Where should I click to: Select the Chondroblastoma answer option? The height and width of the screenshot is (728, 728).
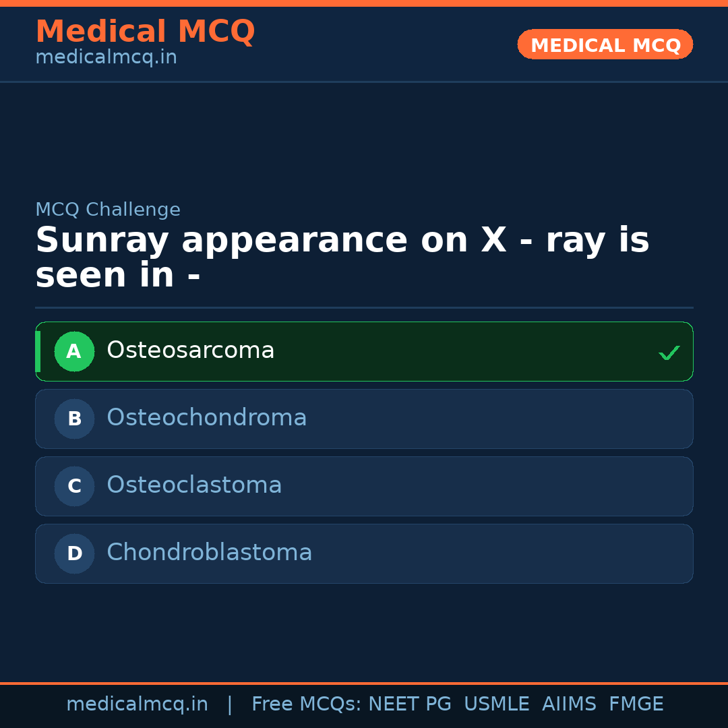tap(364, 553)
